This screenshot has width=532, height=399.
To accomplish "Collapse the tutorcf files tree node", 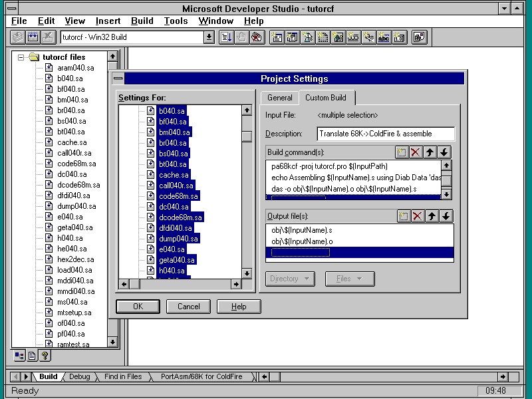I will point(21,57).
